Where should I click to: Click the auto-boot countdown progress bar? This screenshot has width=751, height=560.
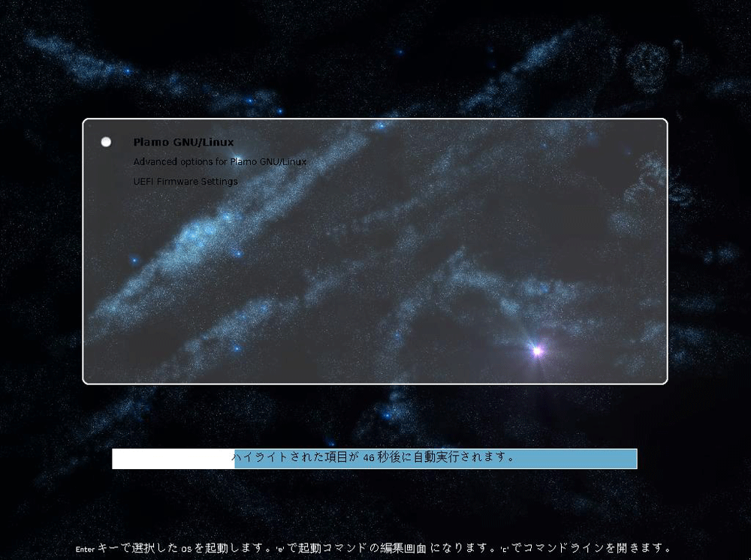point(375,459)
